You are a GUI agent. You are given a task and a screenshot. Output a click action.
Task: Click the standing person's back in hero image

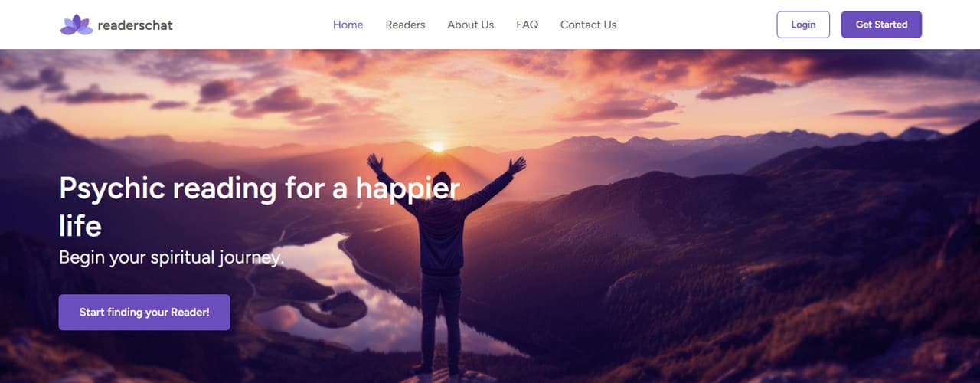tap(442, 230)
